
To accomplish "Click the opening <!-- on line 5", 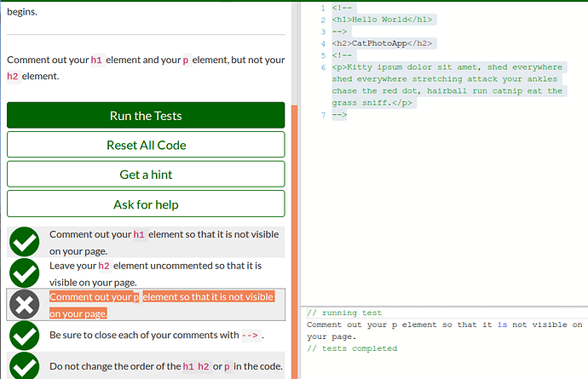I will (342, 55).
